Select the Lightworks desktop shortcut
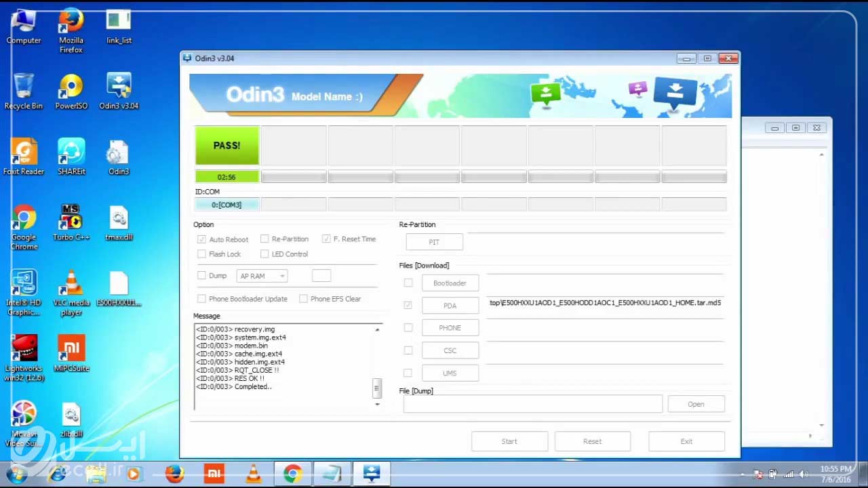The height and width of the screenshot is (488, 868). click(x=24, y=359)
